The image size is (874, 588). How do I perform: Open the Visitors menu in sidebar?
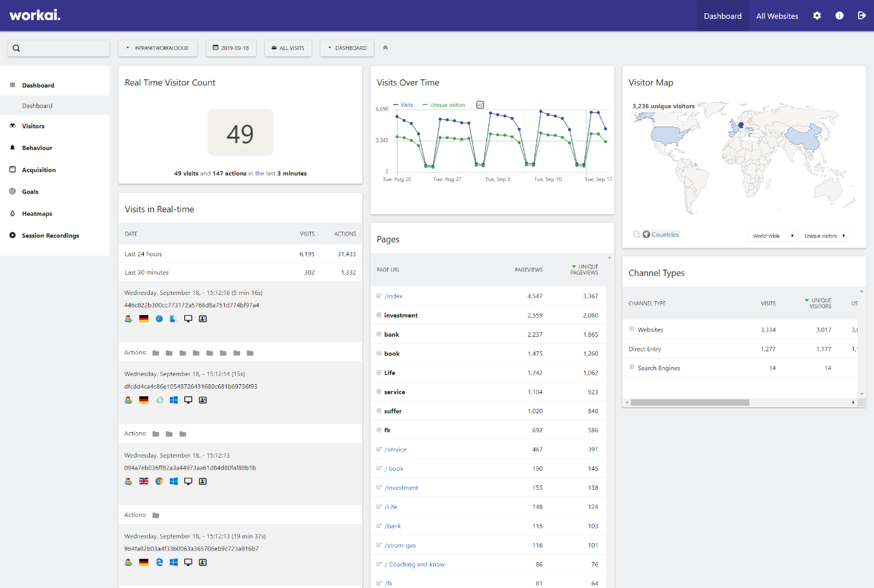click(x=33, y=126)
